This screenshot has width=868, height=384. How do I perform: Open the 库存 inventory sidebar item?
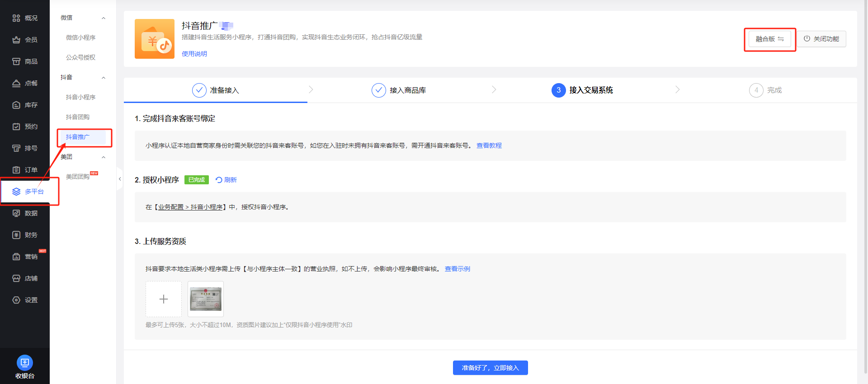25,105
